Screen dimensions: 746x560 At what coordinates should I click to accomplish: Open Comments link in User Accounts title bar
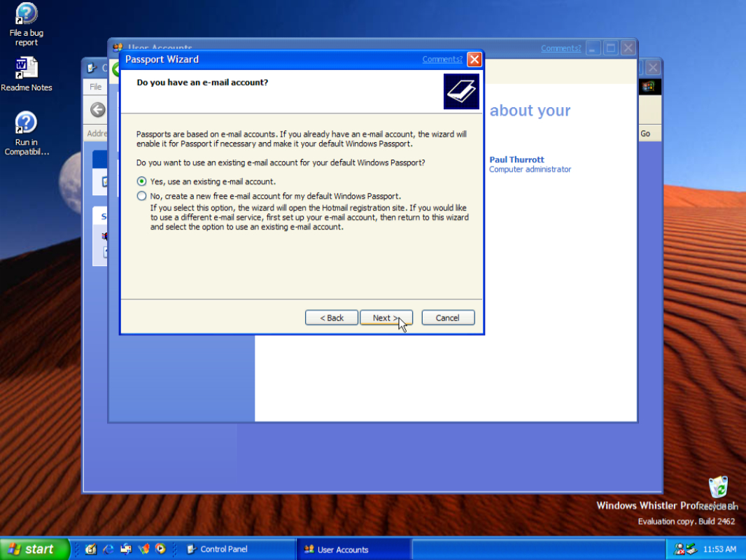pos(561,48)
